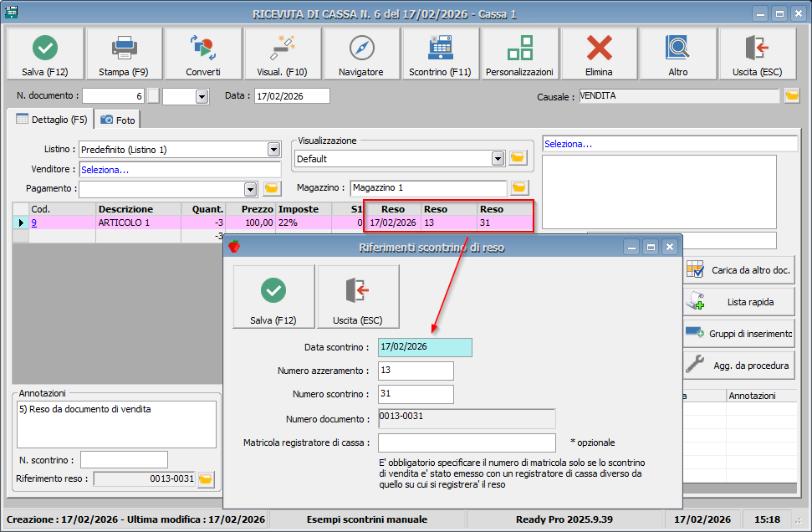Click the Stampa (F9) printer icon

tap(125, 54)
